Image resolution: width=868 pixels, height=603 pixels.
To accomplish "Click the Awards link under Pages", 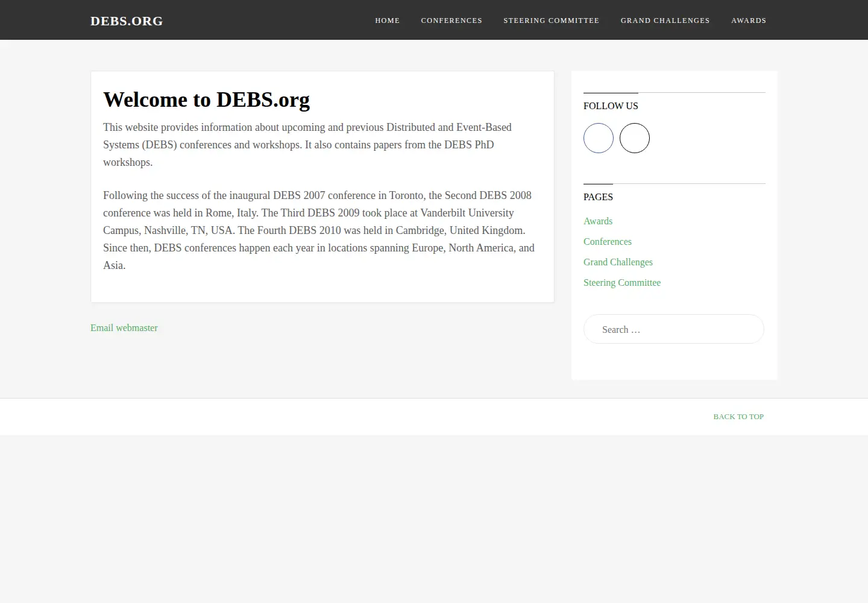I will pyautogui.click(x=598, y=221).
